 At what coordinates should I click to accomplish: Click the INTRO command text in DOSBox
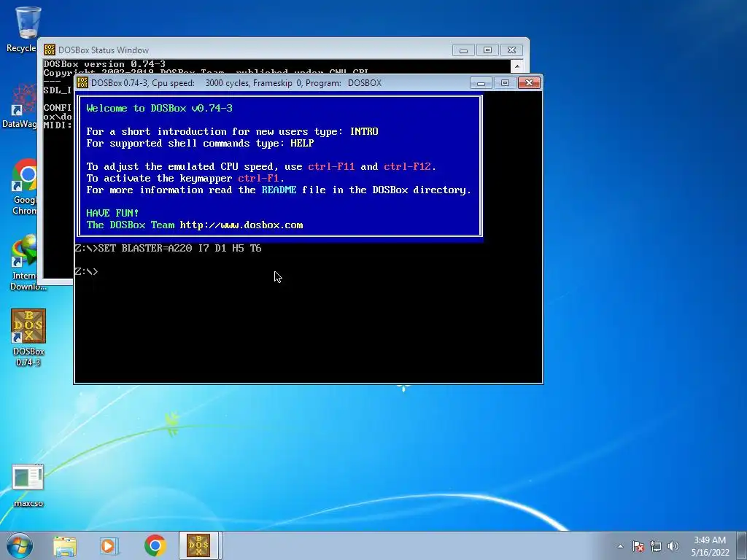point(364,131)
